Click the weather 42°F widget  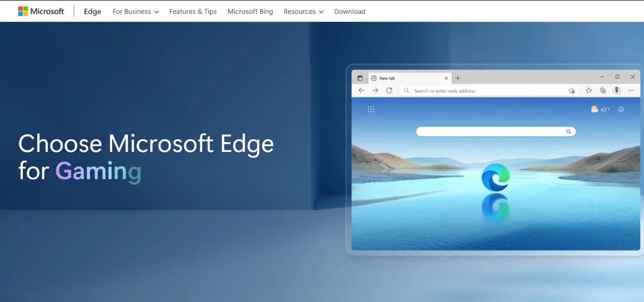pos(601,109)
